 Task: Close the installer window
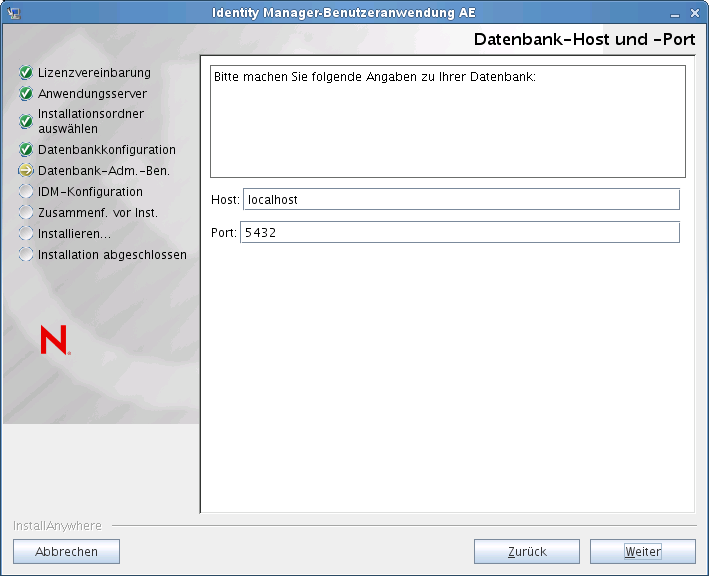pos(695,13)
